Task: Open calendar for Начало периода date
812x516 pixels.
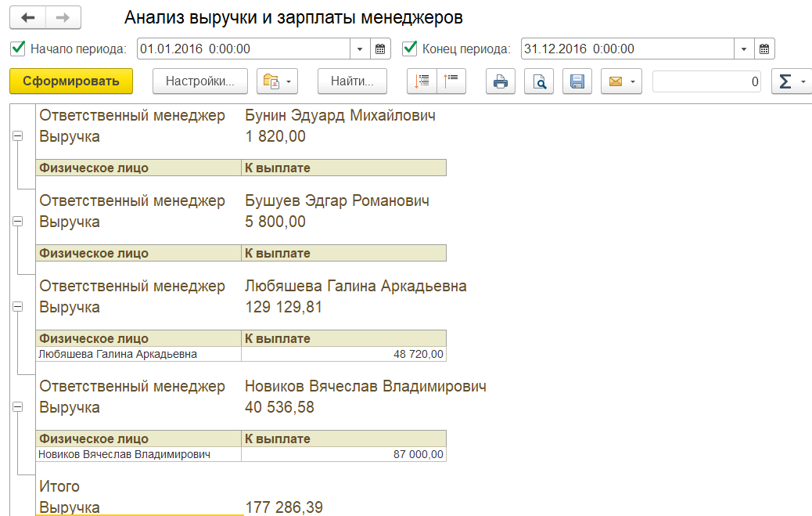Action: click(x=380, y=49)
